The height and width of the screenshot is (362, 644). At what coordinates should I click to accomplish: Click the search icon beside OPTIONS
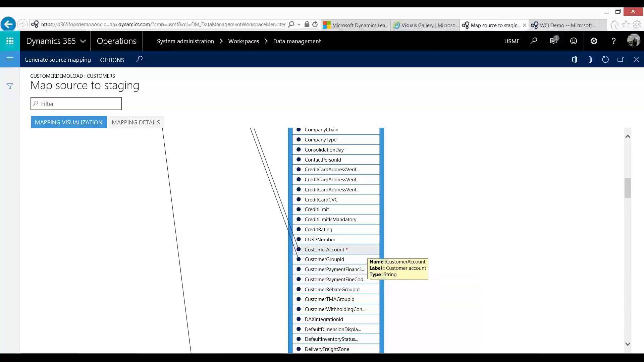pos(139,59)
